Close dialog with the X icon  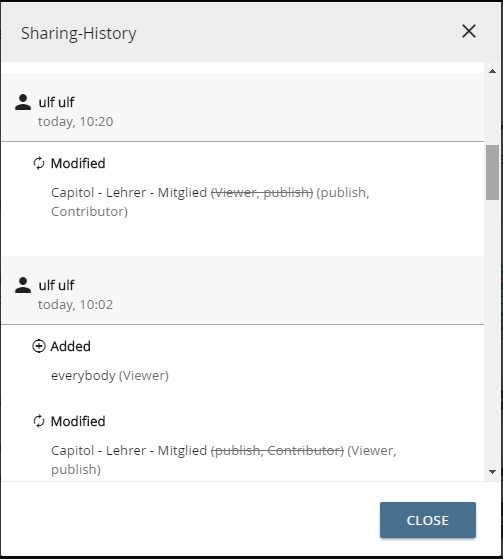[x=469, y=31]
